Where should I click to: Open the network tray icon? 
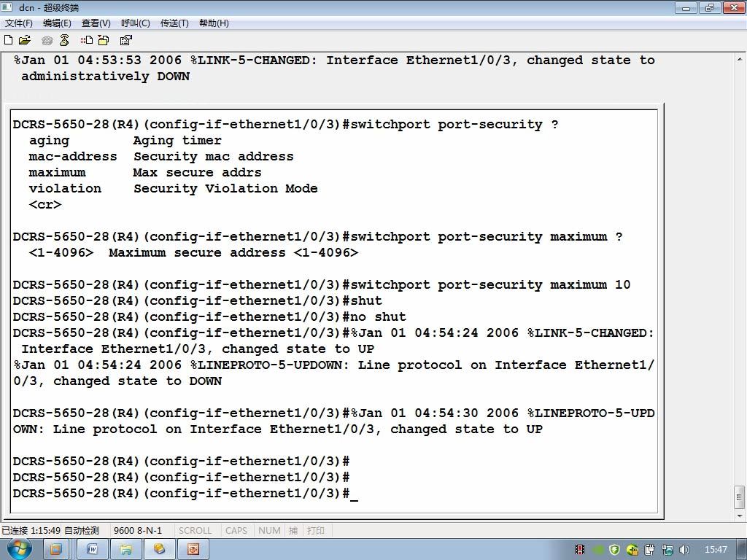coord(667,550)
